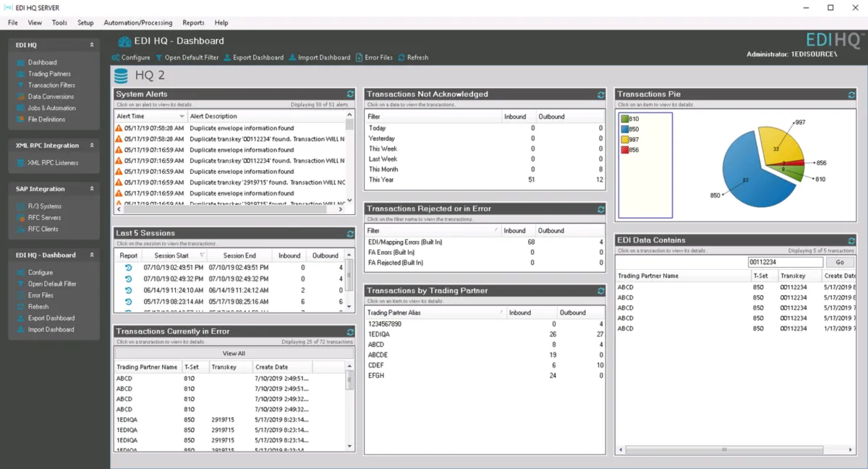Image resolution: width=868 pixels, height=469 pixels.
Task: Refresh the System Alerts panel
Action: pos(351,94)
